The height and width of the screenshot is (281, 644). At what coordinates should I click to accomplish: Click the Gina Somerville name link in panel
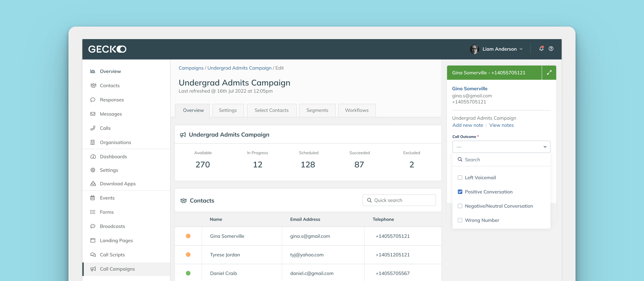coord(470,88)
